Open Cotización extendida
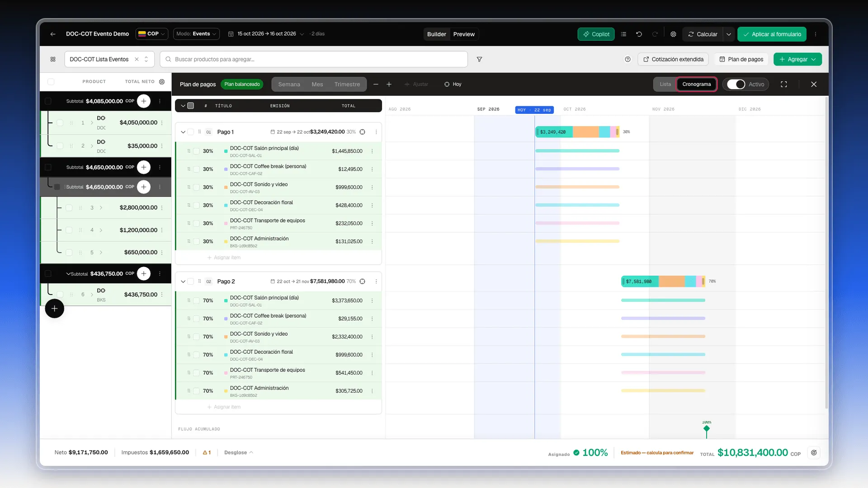868x488 pixels. click(673, 59)
